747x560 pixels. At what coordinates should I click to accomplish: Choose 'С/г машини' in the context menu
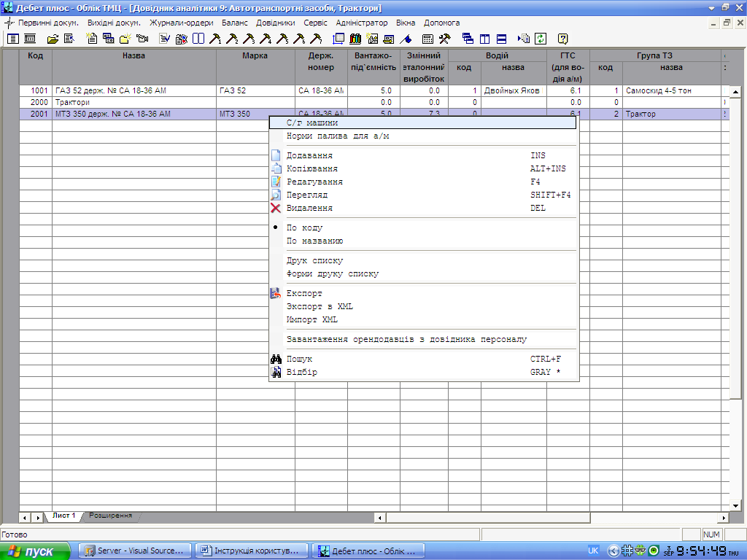[x=422, y=122]
